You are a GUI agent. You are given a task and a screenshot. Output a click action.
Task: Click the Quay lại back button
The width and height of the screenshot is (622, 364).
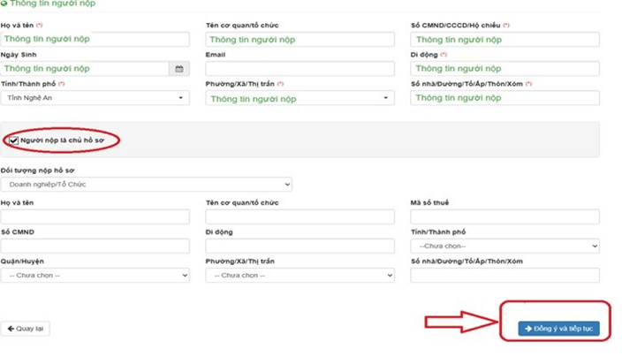[x=25, y=329]
